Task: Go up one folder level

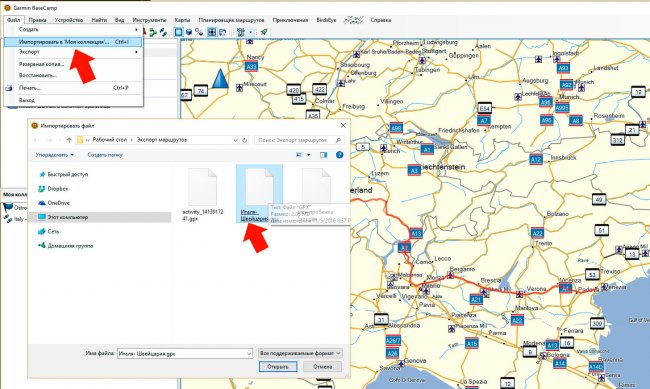Action: point(69,140)
